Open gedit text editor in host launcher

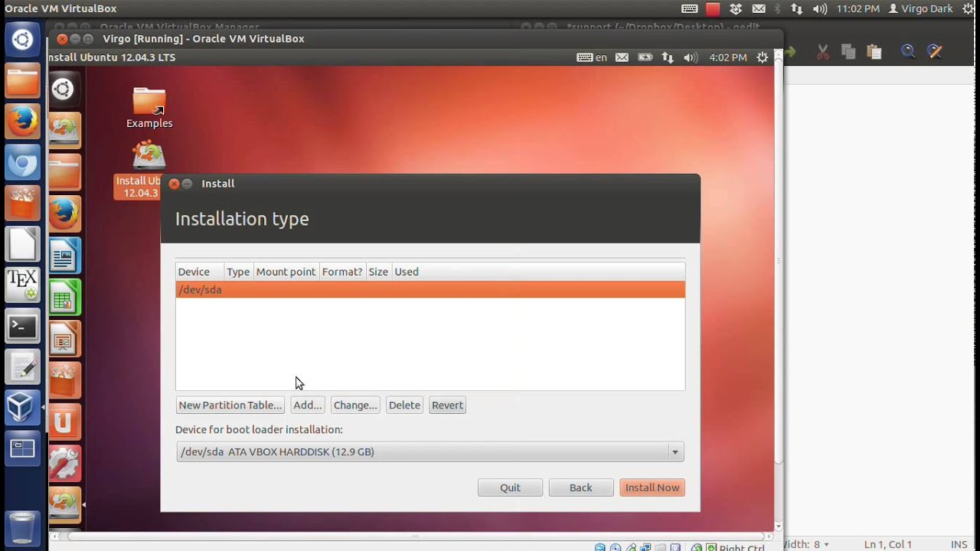point(22,368)
